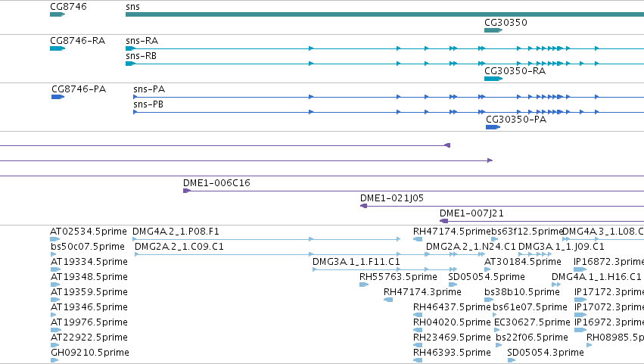This screenshot has height=364, width=644.
Task: Click the CG30350-RA transcript arrow
Action: [493, 79]
